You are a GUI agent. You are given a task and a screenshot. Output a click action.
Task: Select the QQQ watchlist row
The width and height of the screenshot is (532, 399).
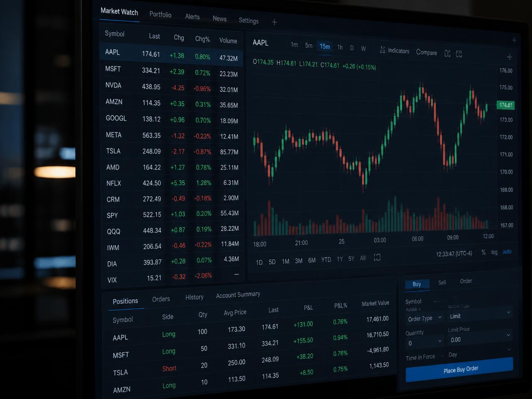pos(172,231)
